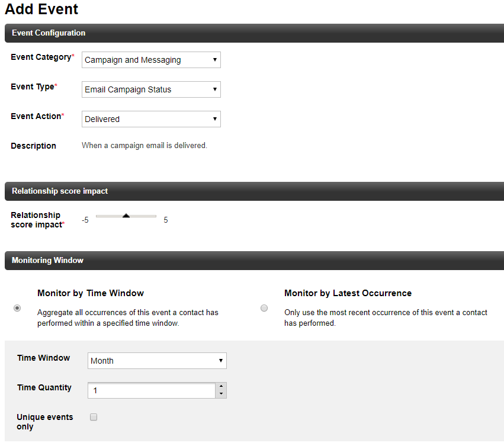504x446 pixels.
Task: Enable the Unique events only checkbox
Action: tap(94, 417)
